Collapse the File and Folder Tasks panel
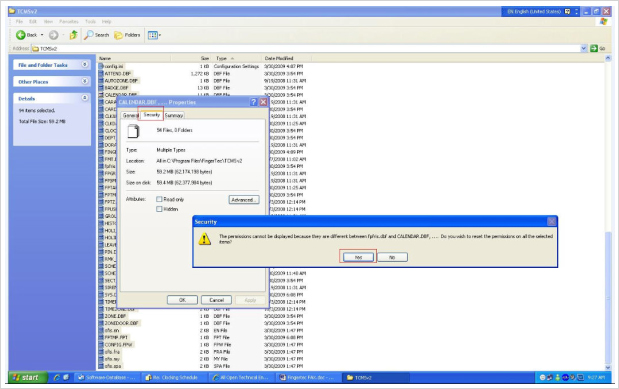 click(x=84, y=64)
